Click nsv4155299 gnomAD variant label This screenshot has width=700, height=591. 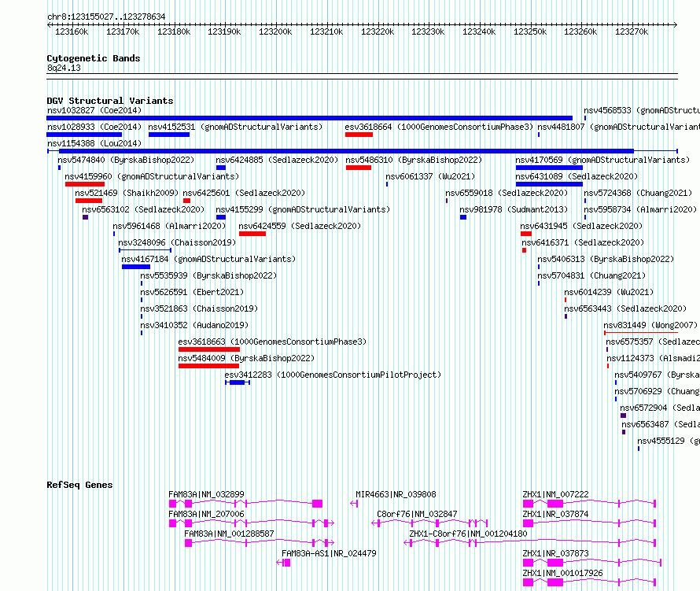click(x=303, y=209)
